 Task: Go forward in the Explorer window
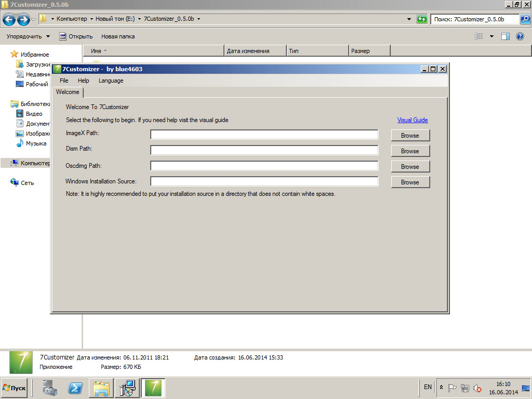(x=23, y=19)
